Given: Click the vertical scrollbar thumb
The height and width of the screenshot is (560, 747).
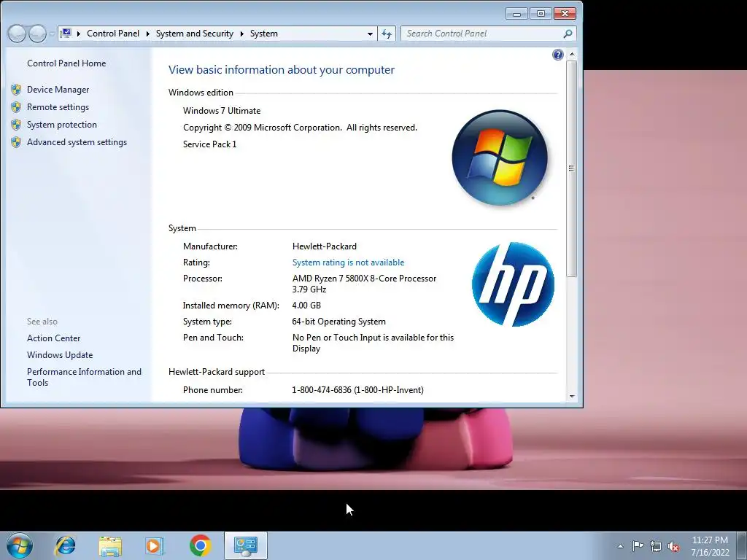Looking at the screenshot, I should point(572,168).
